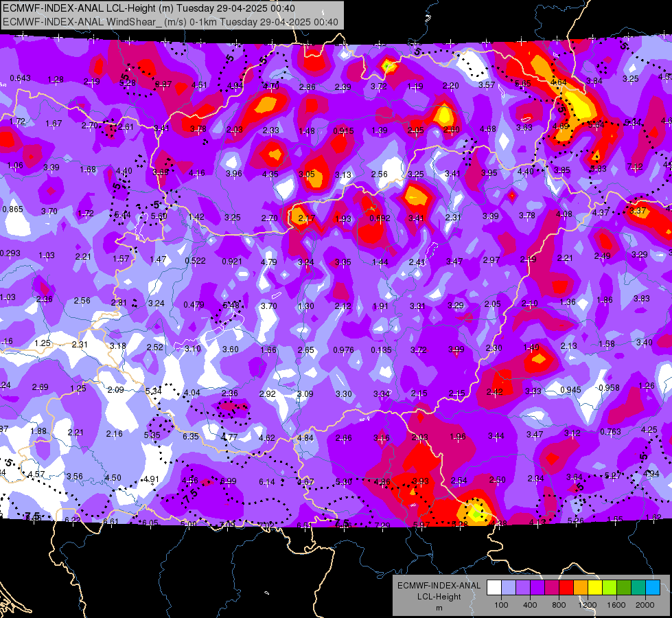The image size is (672, 618).
Task: Click the wind shear value 6.14
Action: (x=266, y=482)
